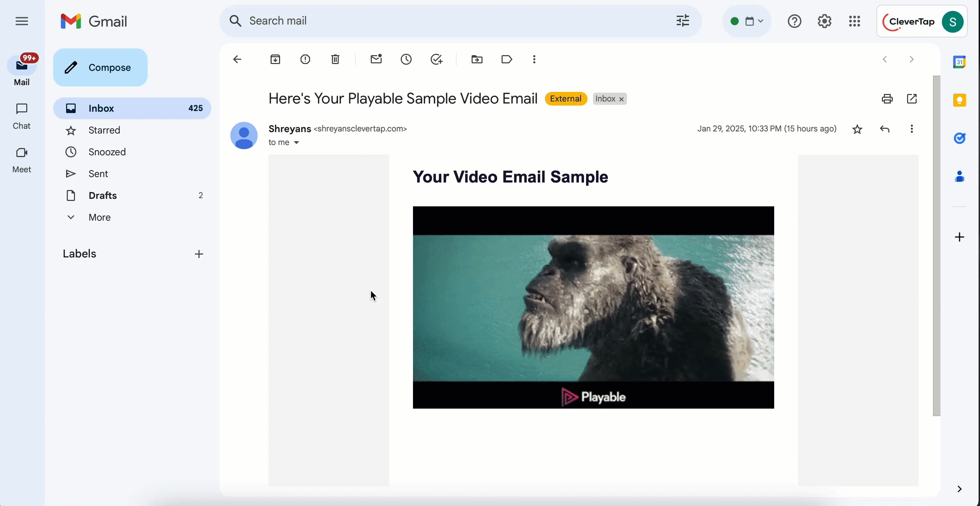Click the Move to folder icon
This screenshot has width=980, height=506.
coord(477,59)
